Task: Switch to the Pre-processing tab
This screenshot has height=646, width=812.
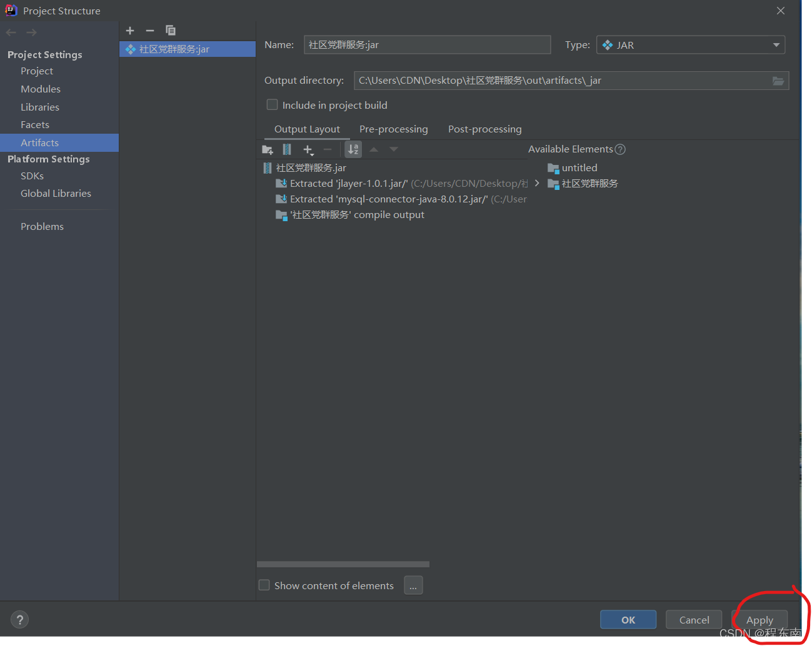Action: 394,129
